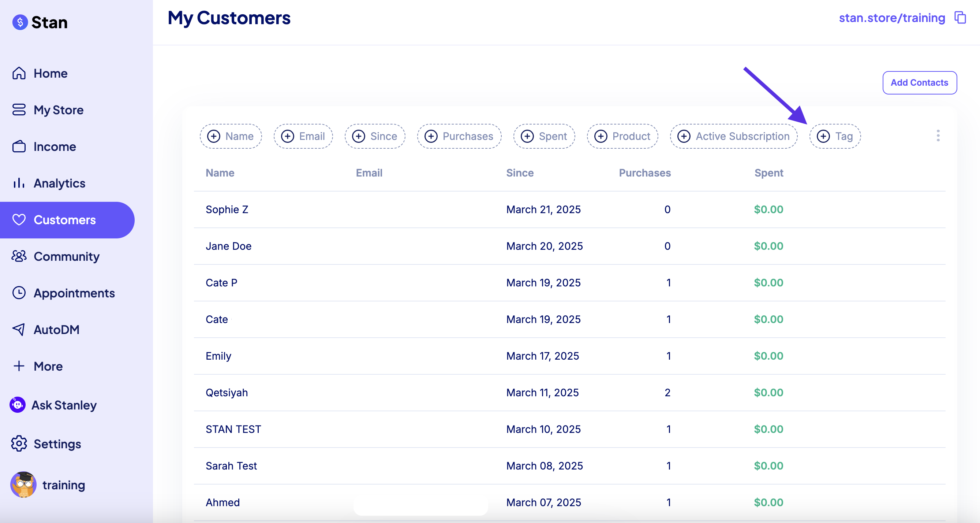The image size is (980, 523).
Task: Open the three-dot table options menu
Action: click(x=938, y=136)
